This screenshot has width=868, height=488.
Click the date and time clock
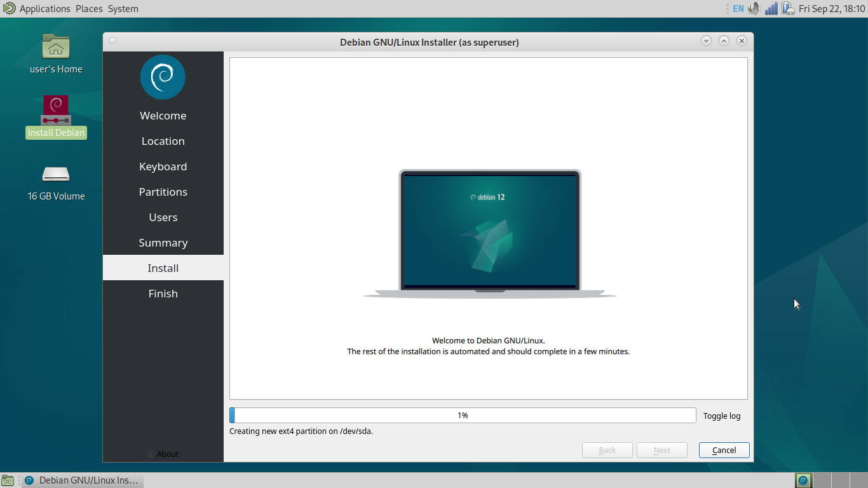point(831,8)
